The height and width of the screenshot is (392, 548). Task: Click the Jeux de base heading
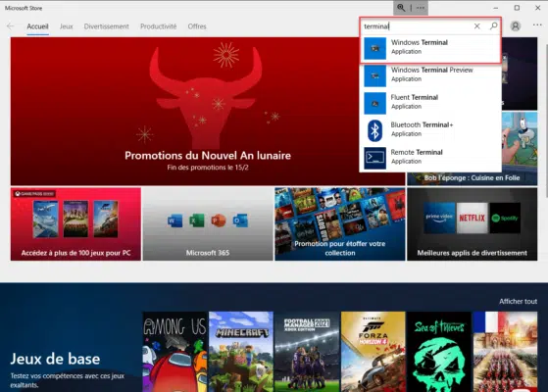[x=55, y=359]
